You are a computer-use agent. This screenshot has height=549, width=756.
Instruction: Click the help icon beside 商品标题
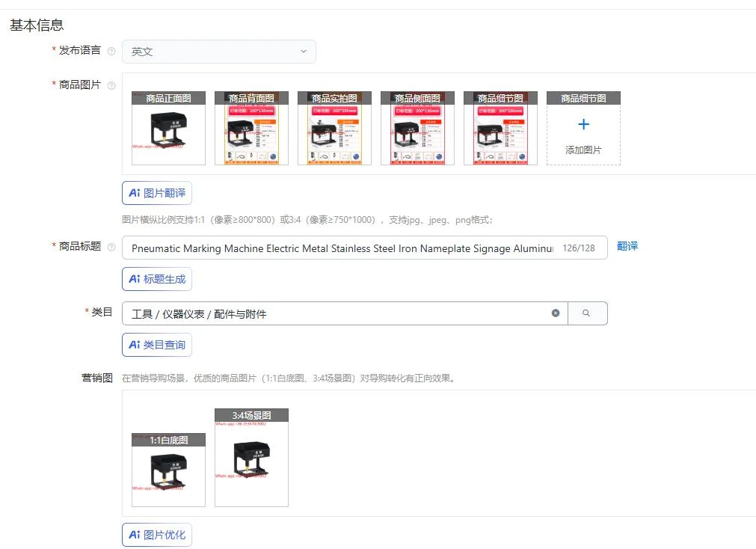[x=111, y=247]
